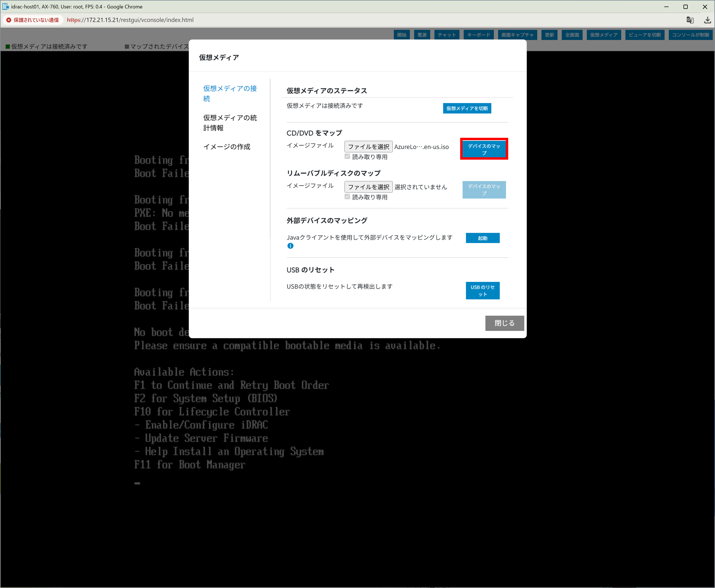
Task: Click the screen capture toolbar button
Action: (x=517, y=35)
